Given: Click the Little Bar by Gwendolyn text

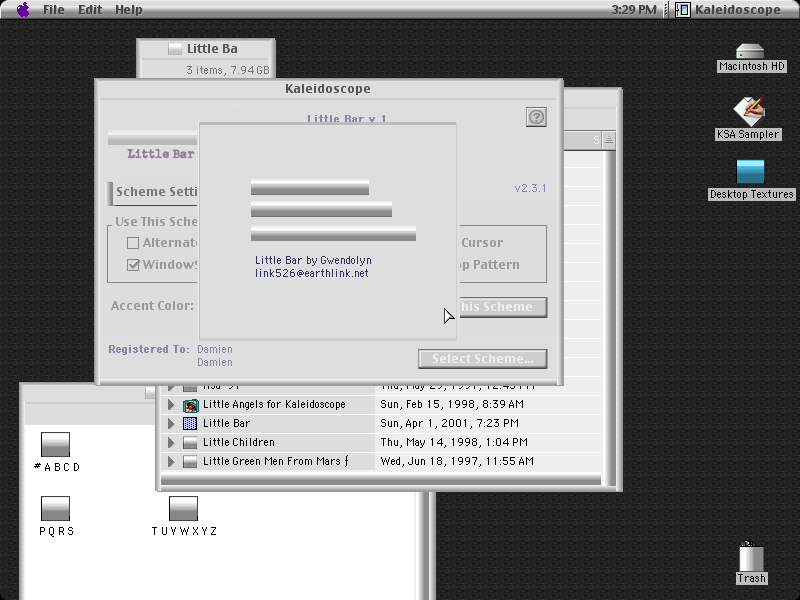Looking at the screenshot, I should coord(313,260).
